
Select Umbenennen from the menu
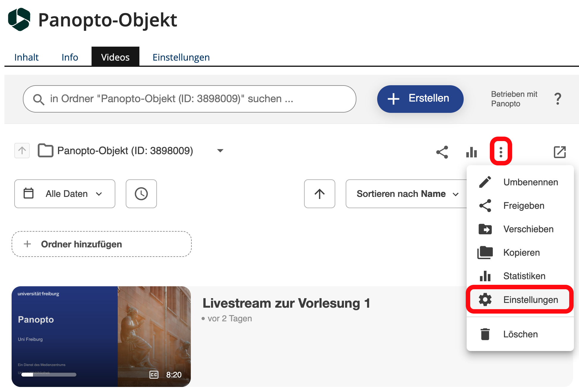click(520, 182)
